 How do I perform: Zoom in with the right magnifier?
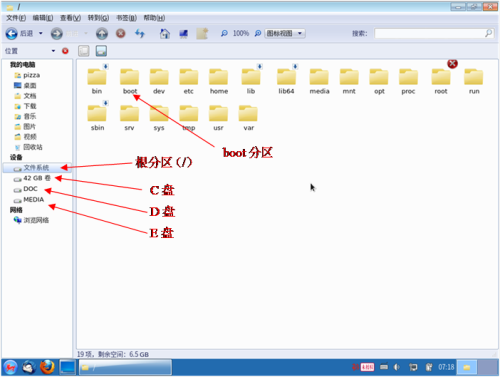[x=258, y=33]
